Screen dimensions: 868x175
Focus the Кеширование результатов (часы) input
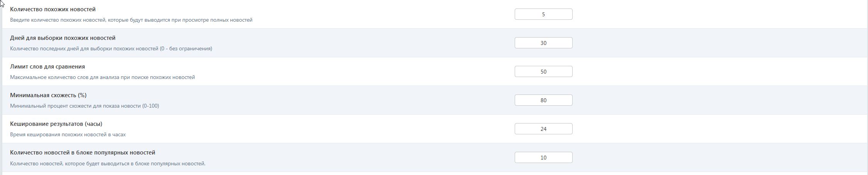pyautogui.click(x=543, y=129)
